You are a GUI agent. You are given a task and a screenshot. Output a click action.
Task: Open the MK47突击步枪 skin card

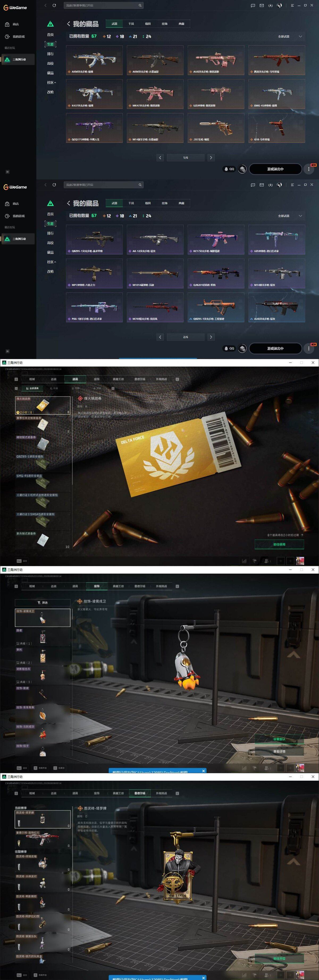(x=155, y=94)
